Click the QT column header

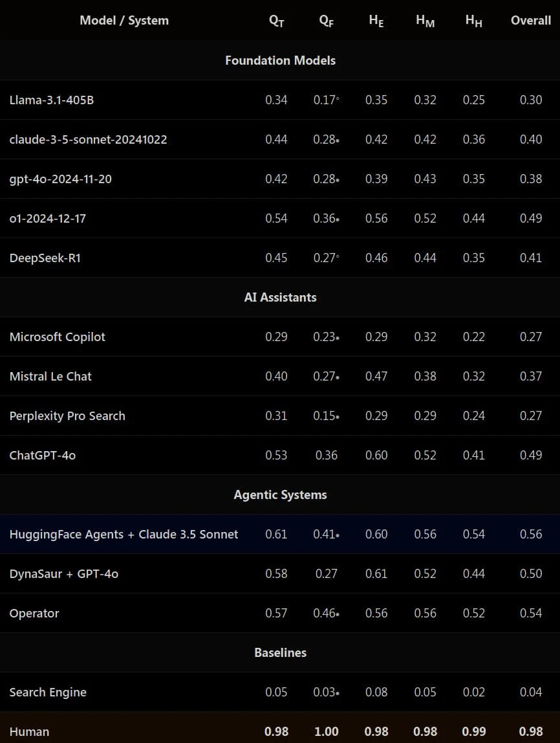click(x=277, y=20)
